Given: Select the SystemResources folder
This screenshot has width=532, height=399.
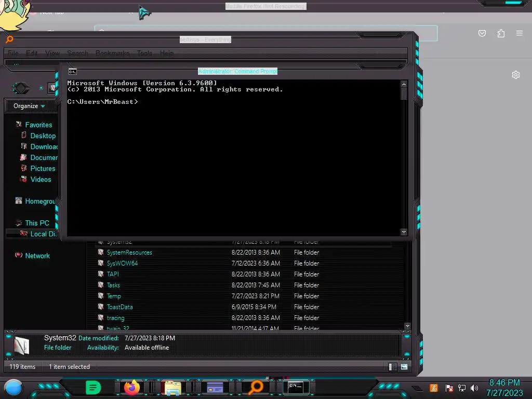Looking at the screenshot, I should [x=129, y=252].
